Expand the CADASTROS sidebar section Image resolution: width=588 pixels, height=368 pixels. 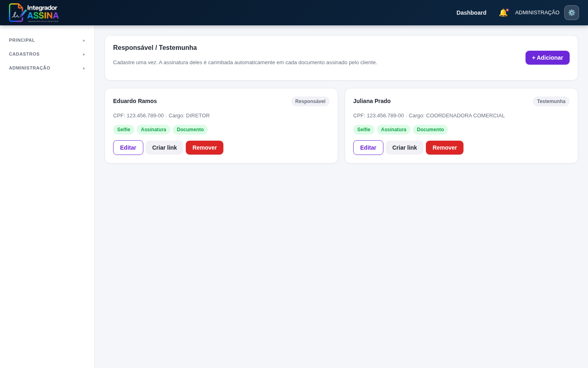click(x=47, y=54)
